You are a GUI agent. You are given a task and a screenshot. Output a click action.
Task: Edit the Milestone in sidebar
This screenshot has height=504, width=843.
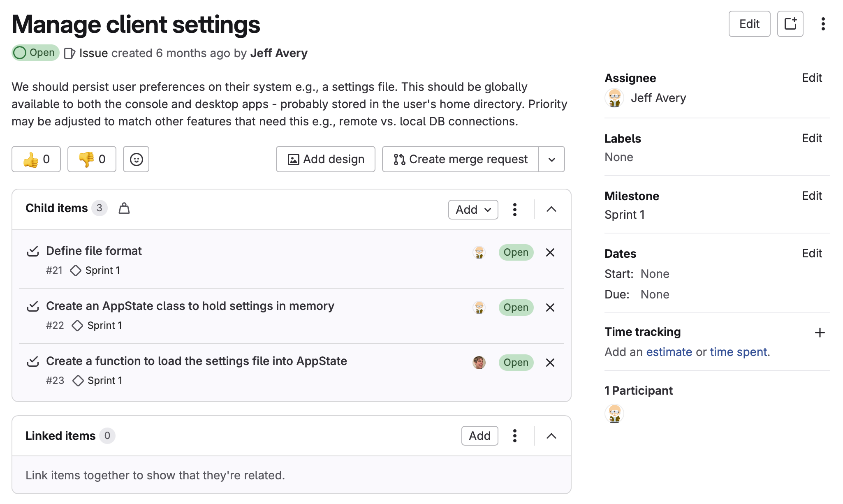click(x=811, y=196)
